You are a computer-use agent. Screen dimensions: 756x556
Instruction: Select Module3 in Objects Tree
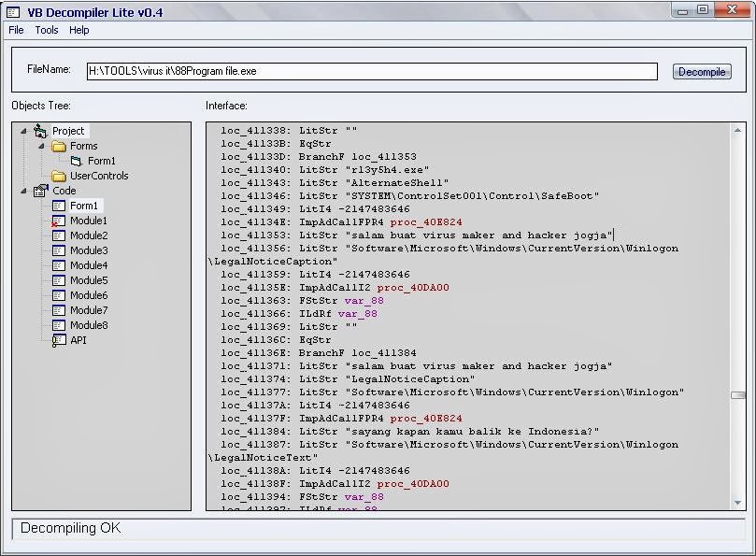point(89,250)
